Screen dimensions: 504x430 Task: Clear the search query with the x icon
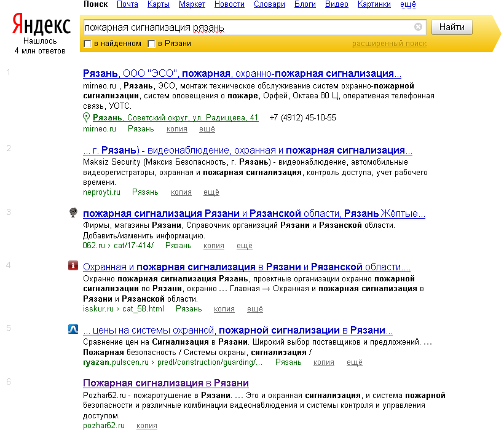pos(417,26)
